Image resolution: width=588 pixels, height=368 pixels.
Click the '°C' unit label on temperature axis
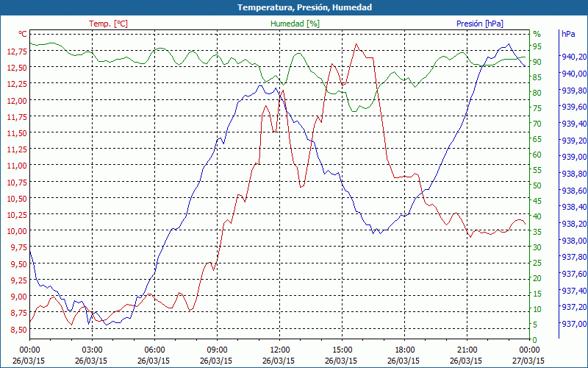pyautogui.click(x=23, y=34)
